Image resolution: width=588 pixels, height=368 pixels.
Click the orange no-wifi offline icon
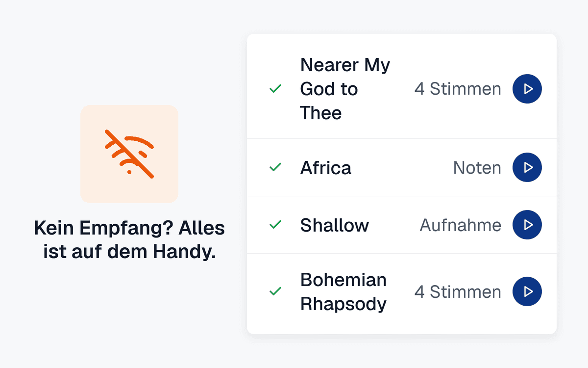tap(129, 154)
